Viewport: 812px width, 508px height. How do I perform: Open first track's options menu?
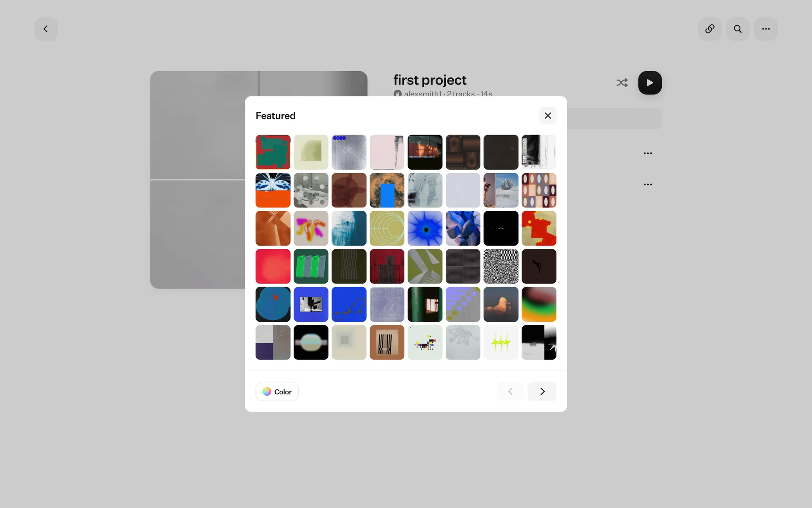tap(647, 153)
